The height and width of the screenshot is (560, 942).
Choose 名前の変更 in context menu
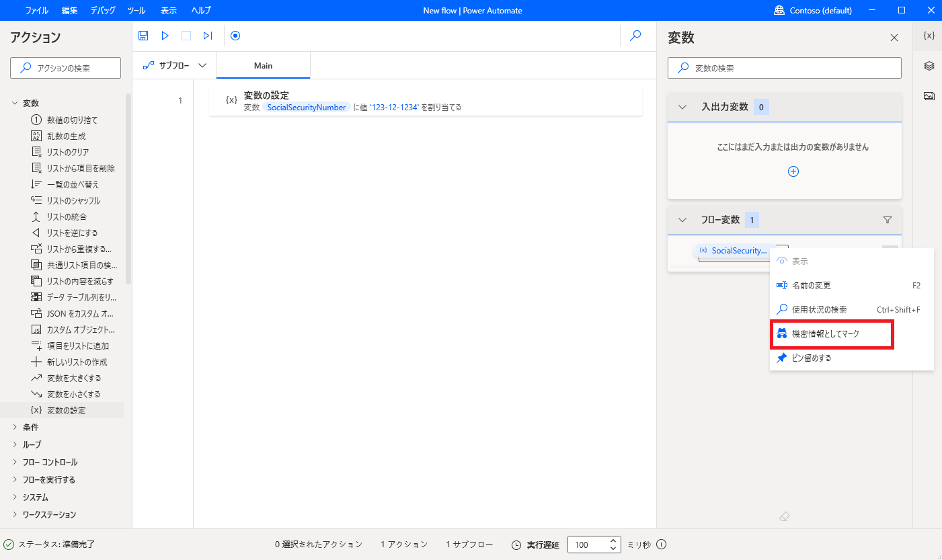pos(852,285)
